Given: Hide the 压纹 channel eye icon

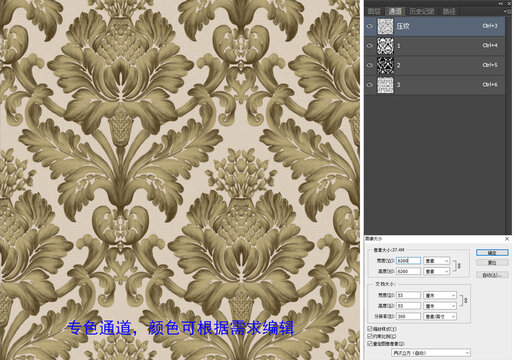Looking at the screenshot, I should pyautogui.click(x=370, y=26).
